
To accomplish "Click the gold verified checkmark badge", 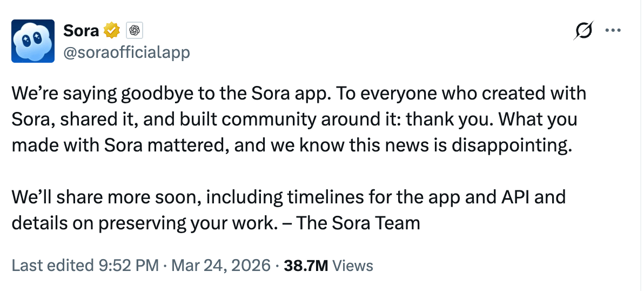I will click(x=112, y=31).
